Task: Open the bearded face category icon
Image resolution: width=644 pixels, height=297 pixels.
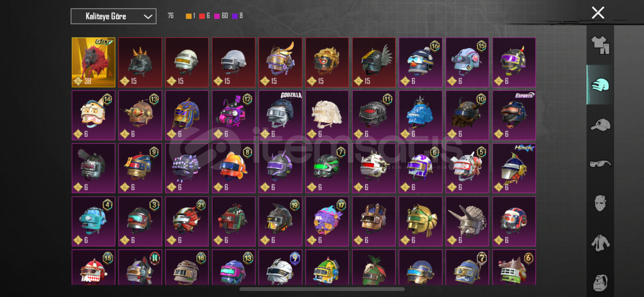Action: pyautogui.click(x=600, y=283)
